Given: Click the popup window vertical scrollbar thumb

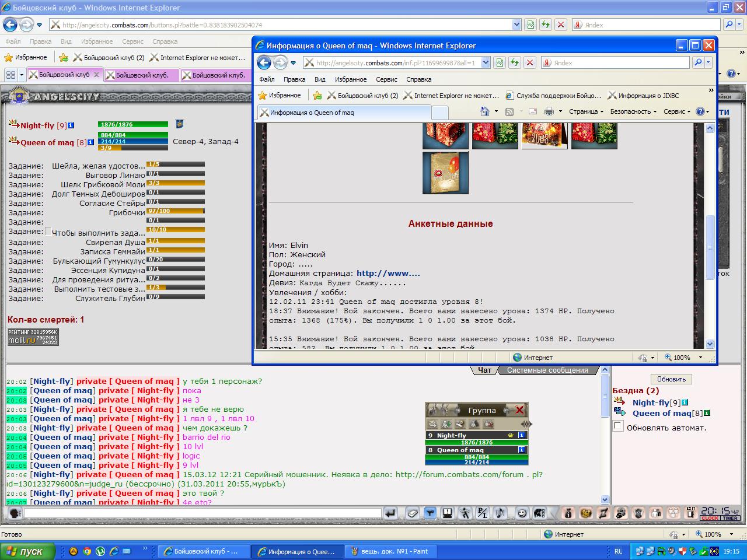Looking at the screenshot, I should (710, 247).
